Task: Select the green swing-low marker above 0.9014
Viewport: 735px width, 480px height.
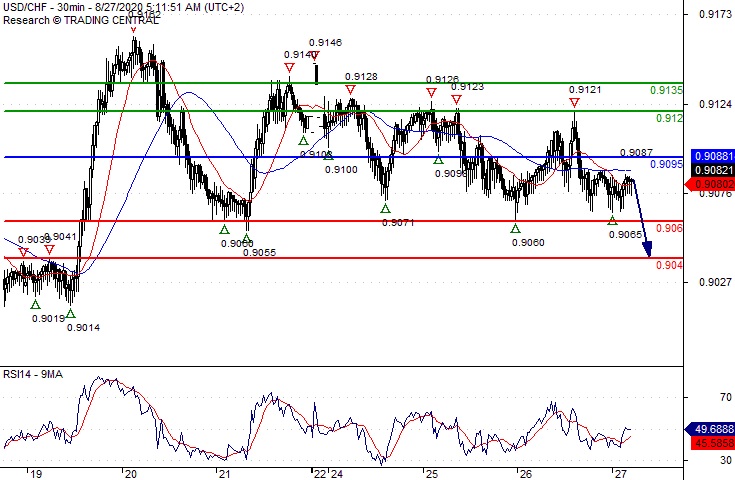Action: tap(70, 313)
